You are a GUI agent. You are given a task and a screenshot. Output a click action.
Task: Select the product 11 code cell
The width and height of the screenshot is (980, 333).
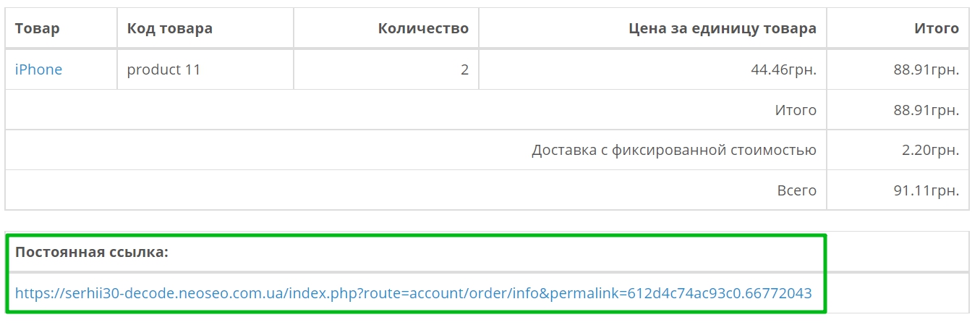coord(163,69)
